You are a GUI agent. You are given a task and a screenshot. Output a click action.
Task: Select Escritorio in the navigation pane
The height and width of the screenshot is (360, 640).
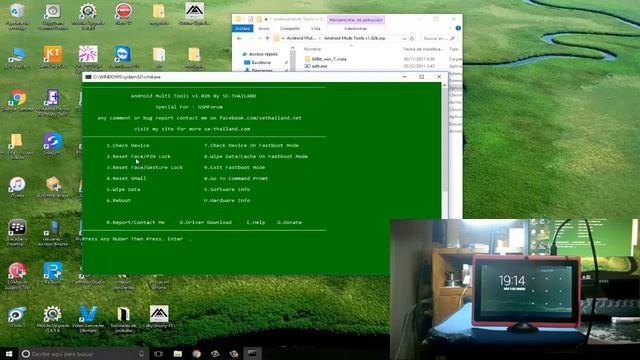pyautogui.click(x=261, y=62)
